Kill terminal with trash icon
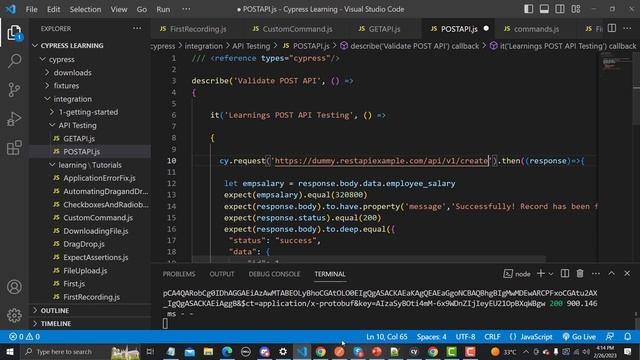 coord(580,273)
